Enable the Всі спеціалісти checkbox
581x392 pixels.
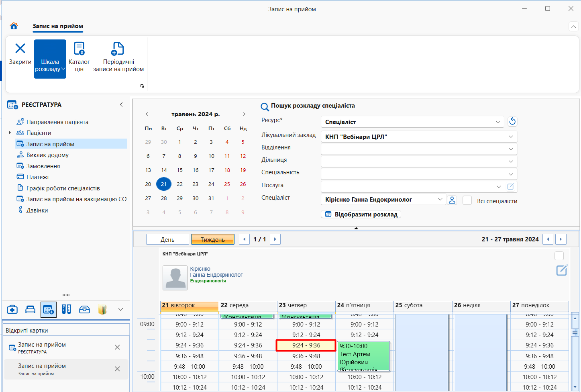[467, 200]
